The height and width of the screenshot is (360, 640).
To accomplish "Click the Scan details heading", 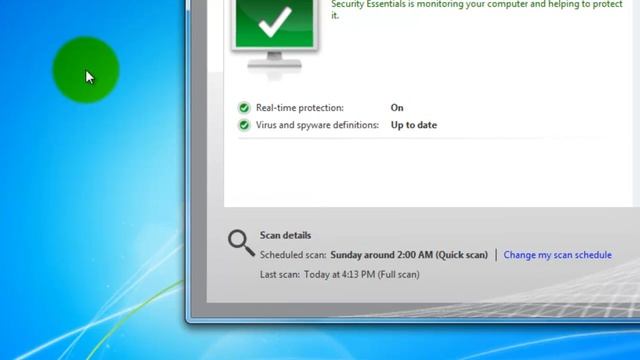I will point(285,236).
